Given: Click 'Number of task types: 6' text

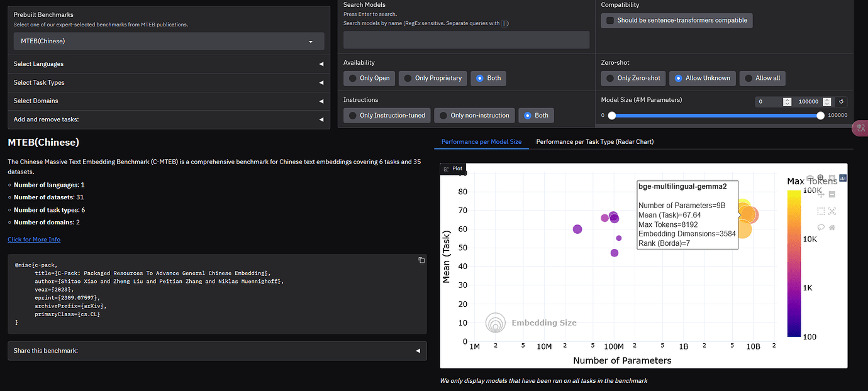Looking at the screenshot, I should 49,210.
